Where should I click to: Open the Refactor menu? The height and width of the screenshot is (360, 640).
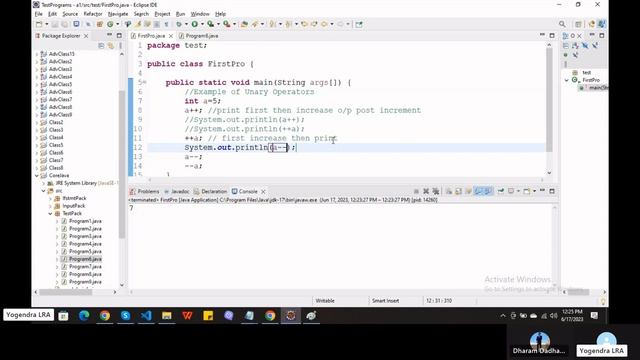[93, 14]
